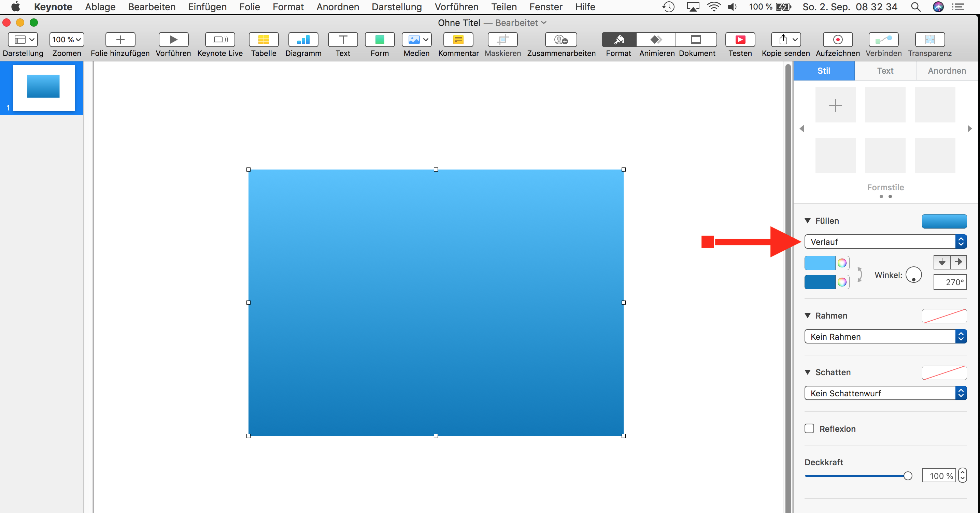The height and width of the screenshot is (513, 980).
Task: Open the Kein Rahmen border dropdown
Action: pos(885,337)
